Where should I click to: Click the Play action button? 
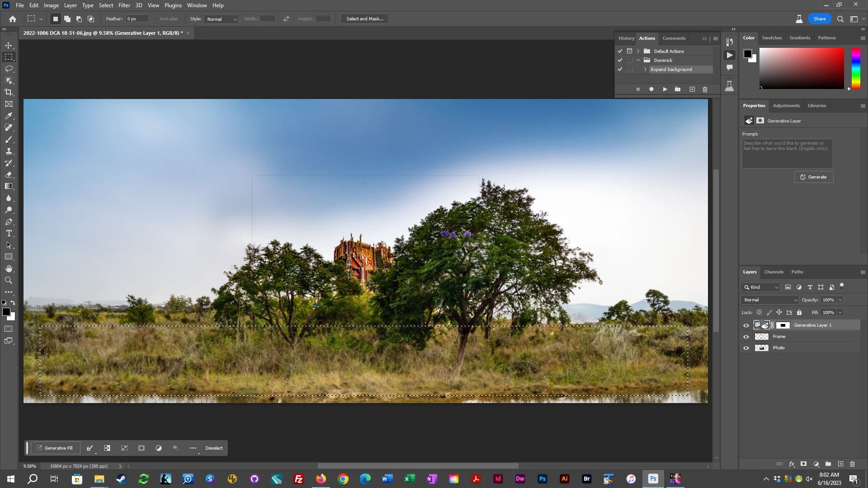point(665,89)
